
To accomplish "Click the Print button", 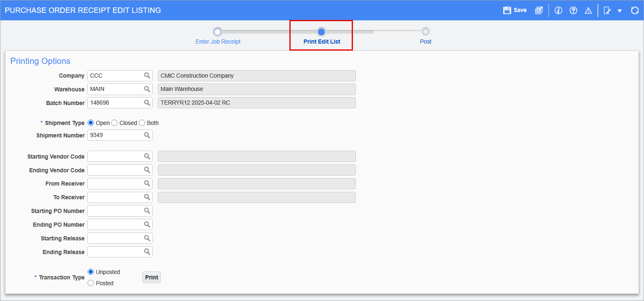I will pos(151,277).
